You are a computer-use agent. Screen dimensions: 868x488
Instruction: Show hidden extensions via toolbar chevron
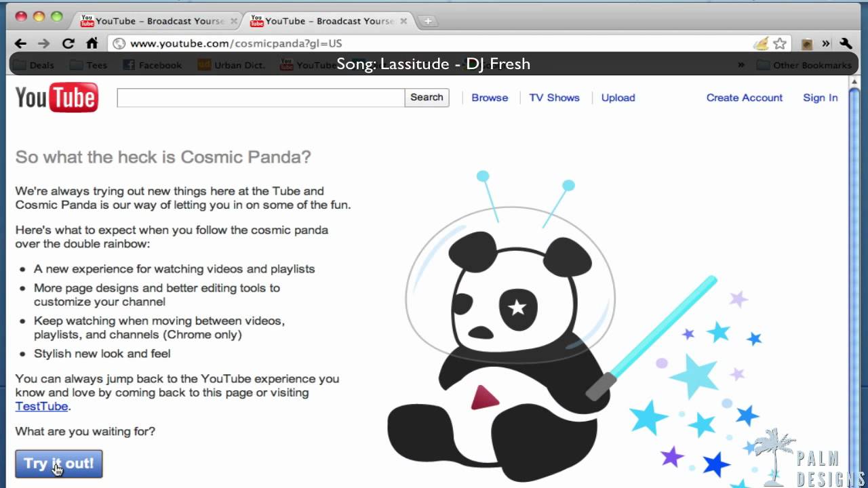tap(826, 43)
